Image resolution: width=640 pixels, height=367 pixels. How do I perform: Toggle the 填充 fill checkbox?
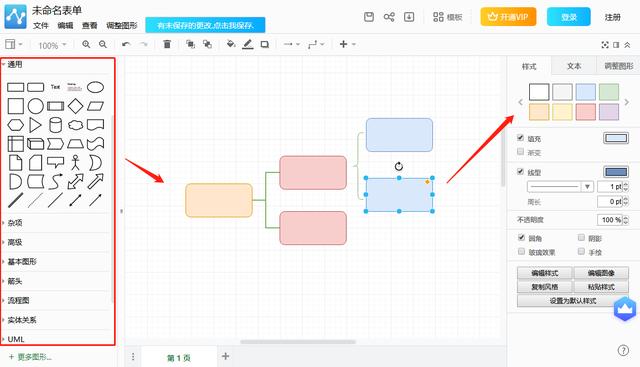pos(520,138)
